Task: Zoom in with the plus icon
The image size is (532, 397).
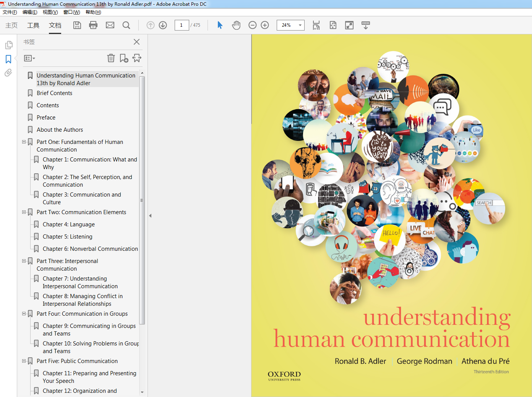Action: click(265, 25)
